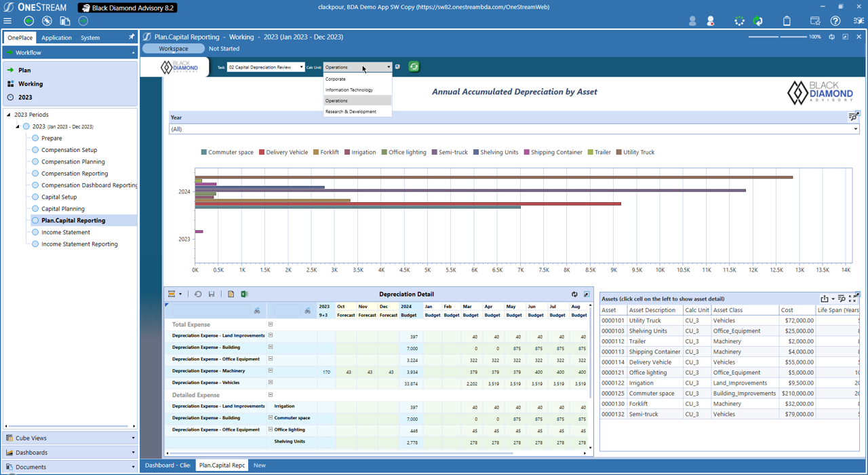Click the fullscreen icon in the Assets panel
Screen dimensions: 868x475
pyautogui.click(x=852, y=299)
